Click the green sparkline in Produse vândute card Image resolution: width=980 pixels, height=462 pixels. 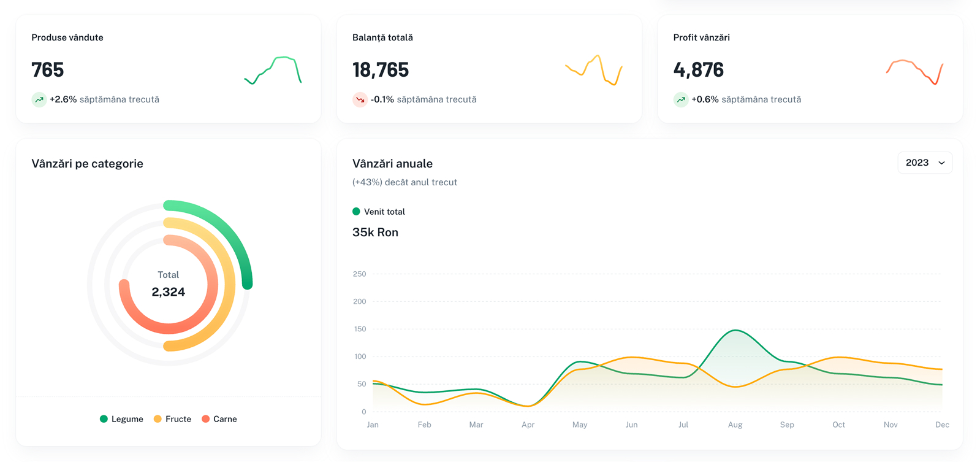point(273,69)
